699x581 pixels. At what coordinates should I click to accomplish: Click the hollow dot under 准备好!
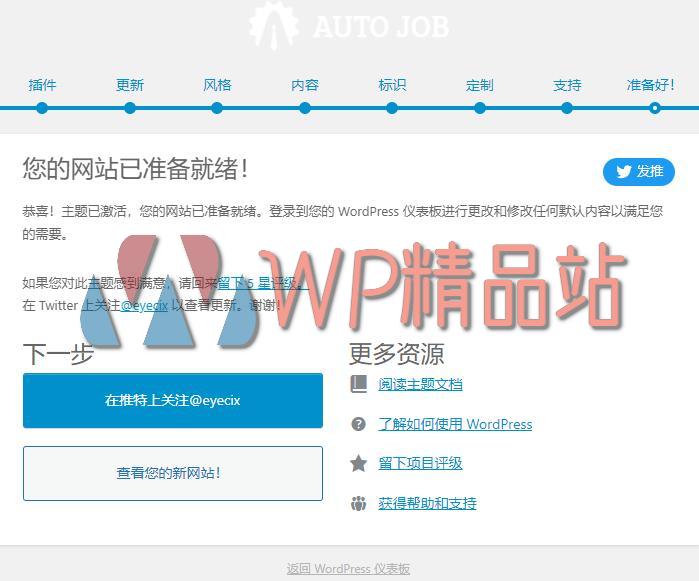(654, 108)
